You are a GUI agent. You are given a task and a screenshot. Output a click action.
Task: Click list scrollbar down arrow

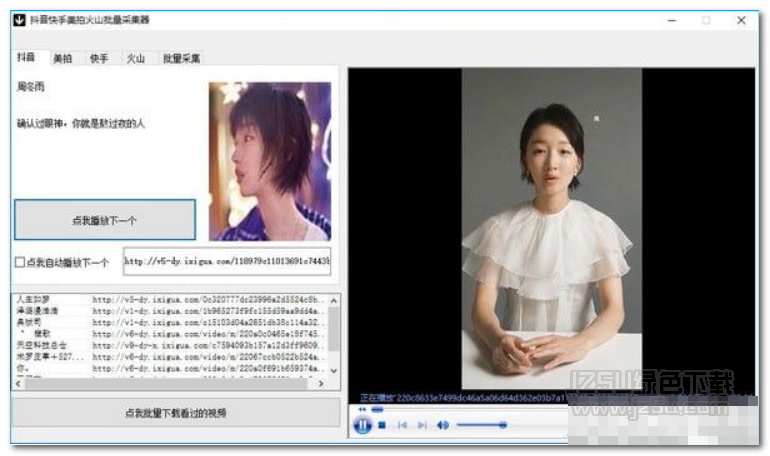tap(334, 371)
